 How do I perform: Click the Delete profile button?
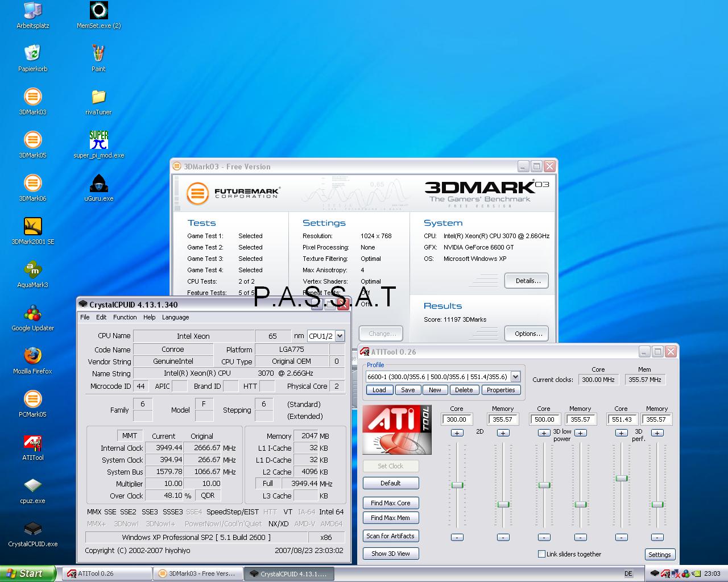464,390
